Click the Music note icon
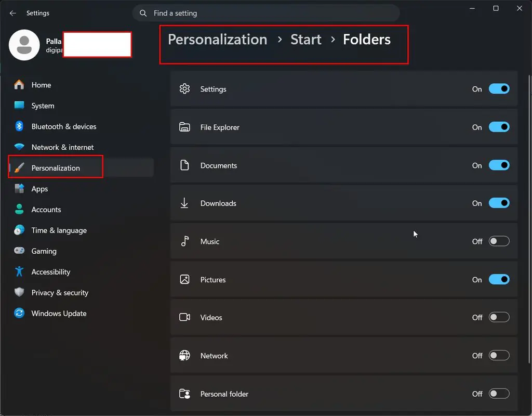 click(x=185, y=241)
